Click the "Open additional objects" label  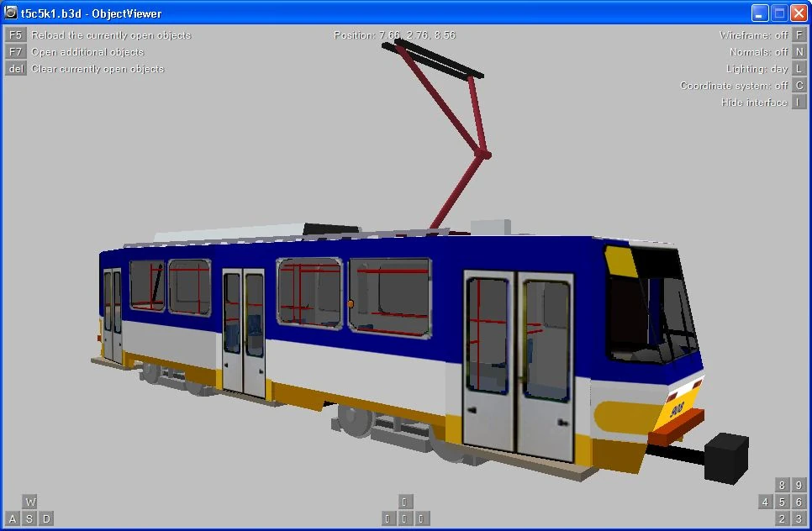click(x=87, y=52)
